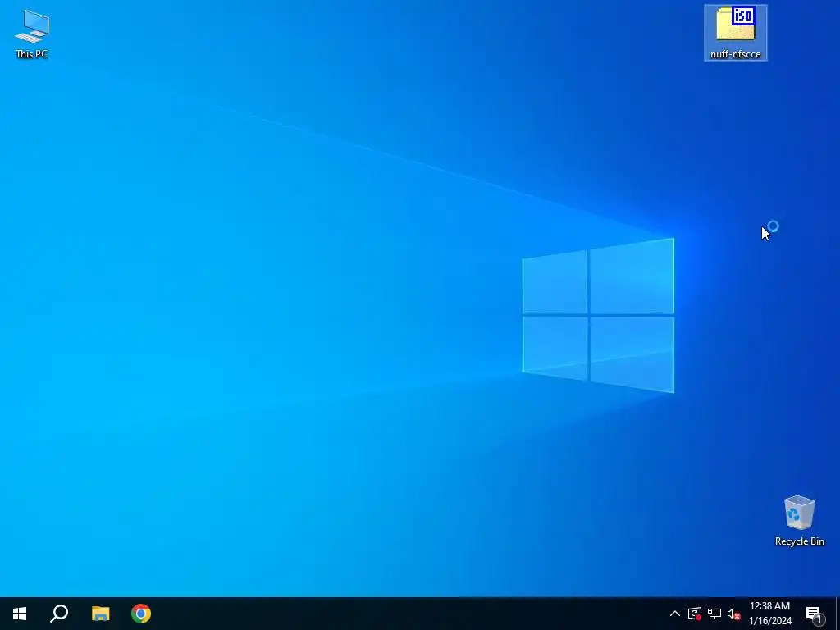The image size is (840, 630).
Task: Click the tray security icon with red dot
Action: point(695,614)
